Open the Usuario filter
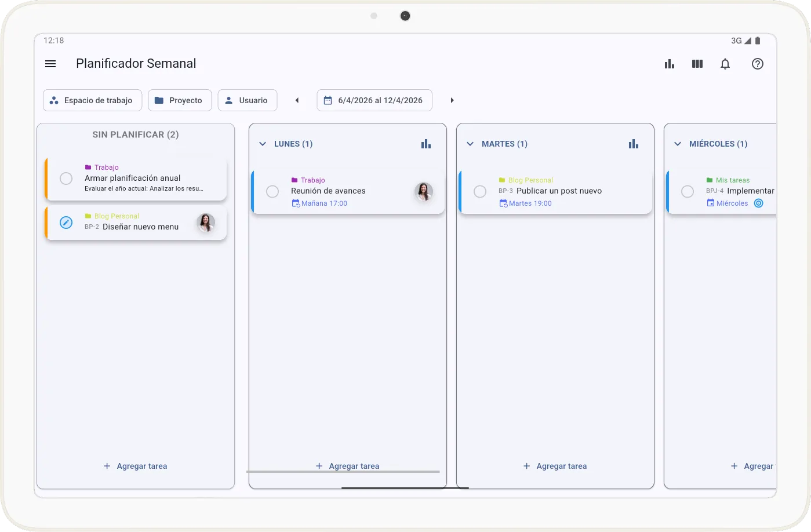The width and height of the screenshot is (811, 532). point(248,100)
